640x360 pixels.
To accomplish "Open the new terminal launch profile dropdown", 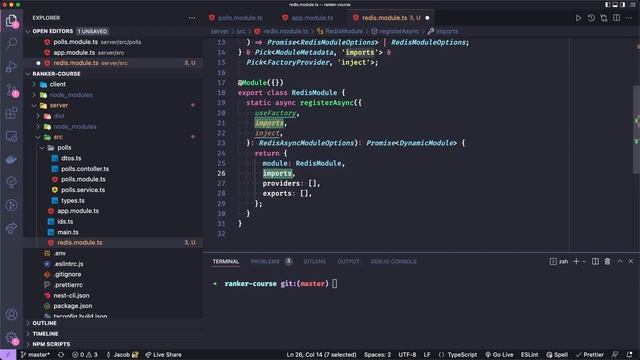I will point(584,261).
